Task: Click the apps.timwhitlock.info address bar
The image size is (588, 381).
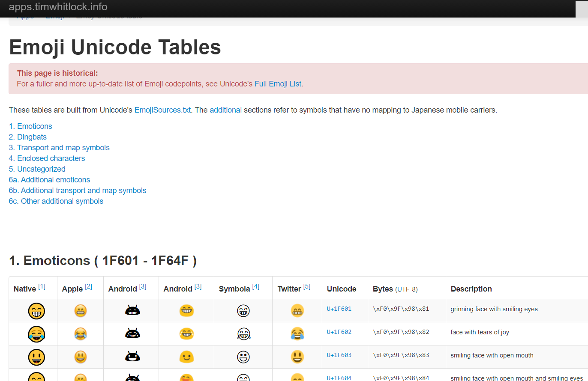Action: click(x=59, y=7)
